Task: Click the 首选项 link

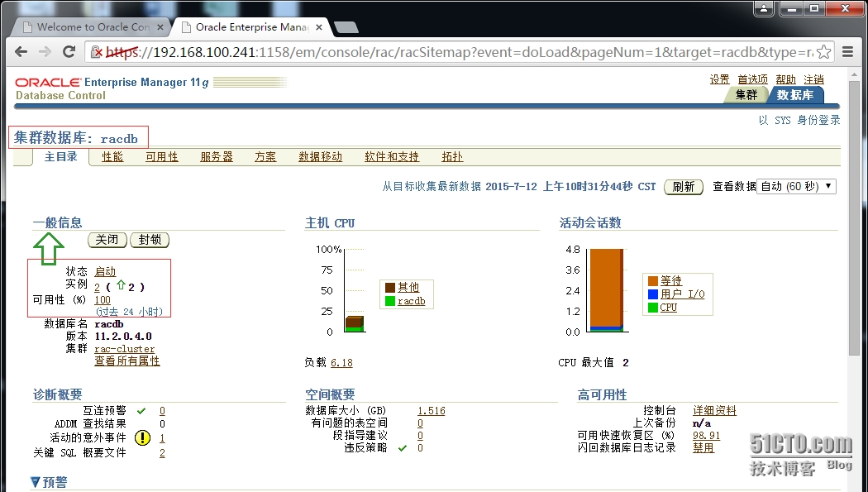Action: [x=752, y=79]
